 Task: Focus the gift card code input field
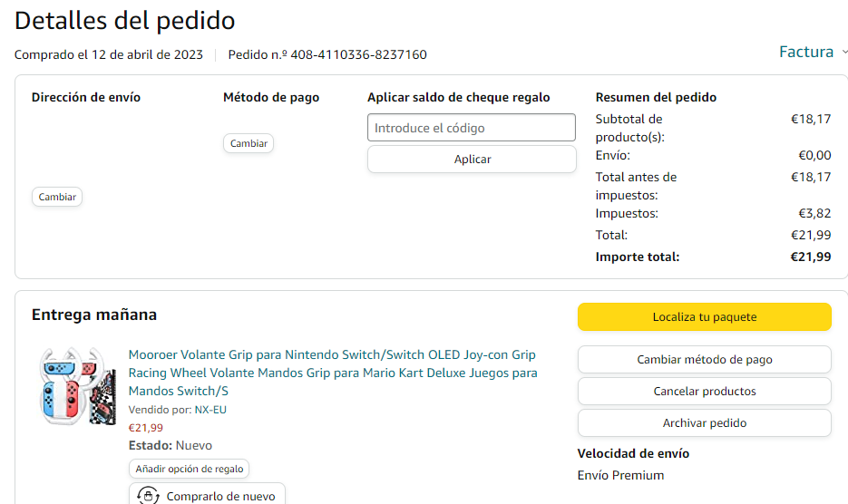(x=472, y=128)
